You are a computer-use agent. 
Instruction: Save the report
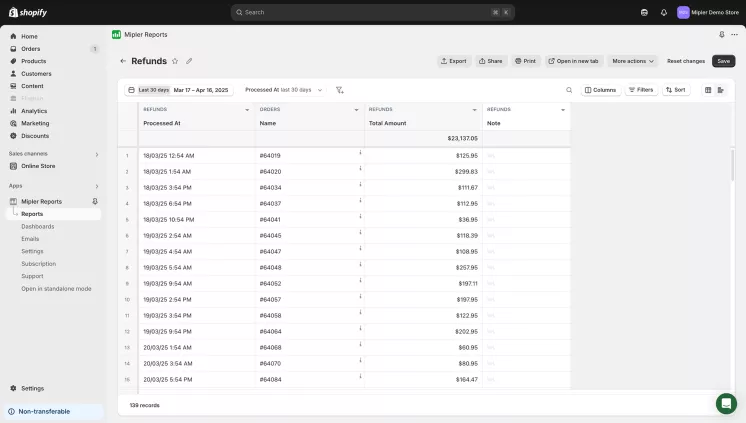(x=724, y=61)
